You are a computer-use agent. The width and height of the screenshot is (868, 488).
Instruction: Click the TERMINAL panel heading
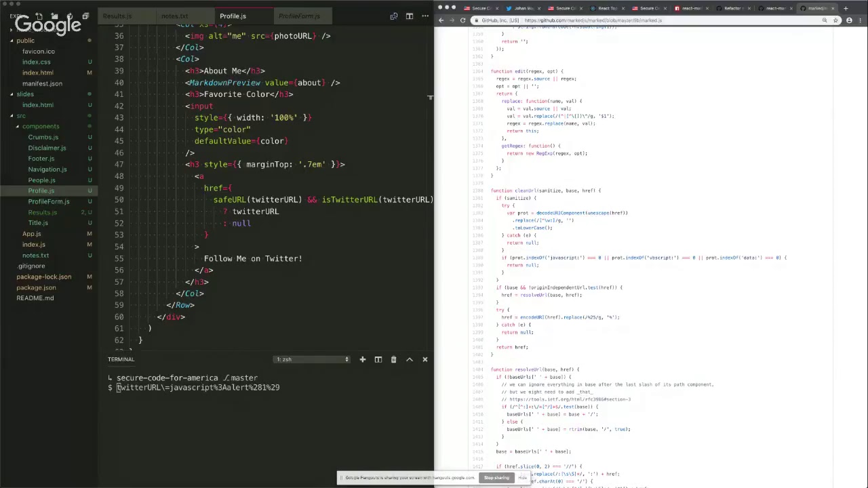tap(121, 359)
